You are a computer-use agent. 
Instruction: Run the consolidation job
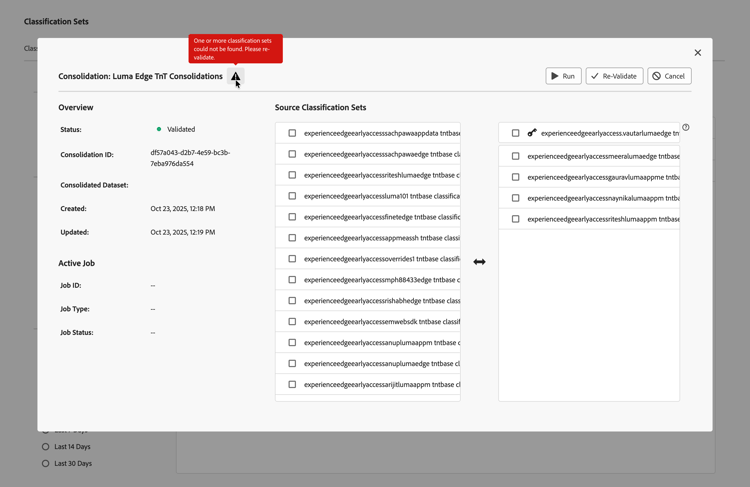[x=563, y=76]
